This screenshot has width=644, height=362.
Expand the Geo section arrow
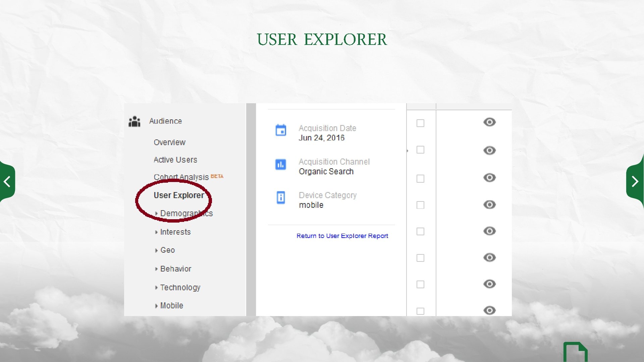(x=156, y=250)
